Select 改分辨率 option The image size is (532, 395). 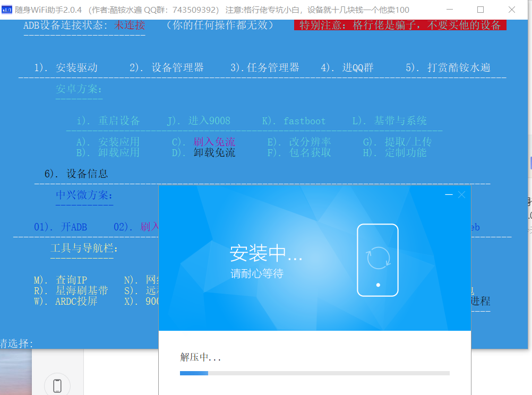tap(299, 142)
